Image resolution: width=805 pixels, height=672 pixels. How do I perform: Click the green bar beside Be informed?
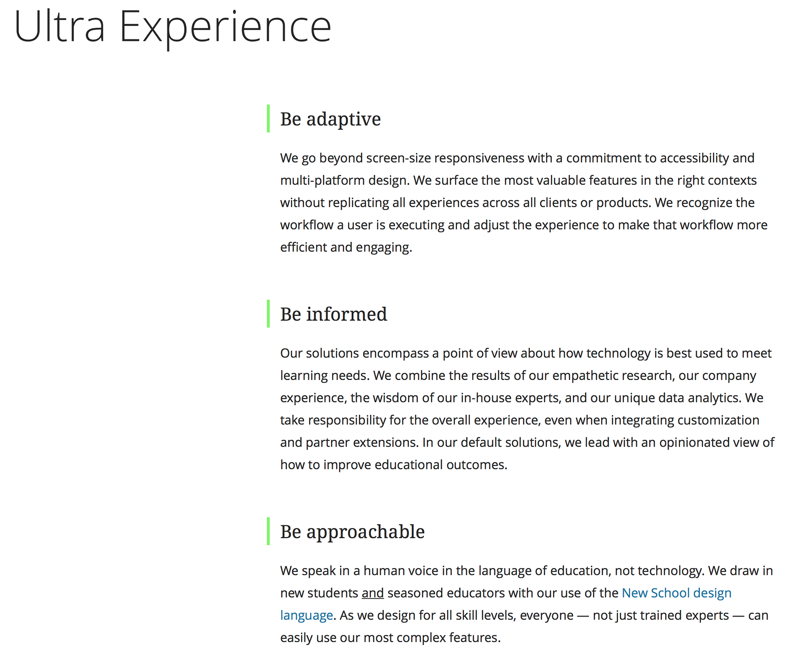[x=268, y=314]
